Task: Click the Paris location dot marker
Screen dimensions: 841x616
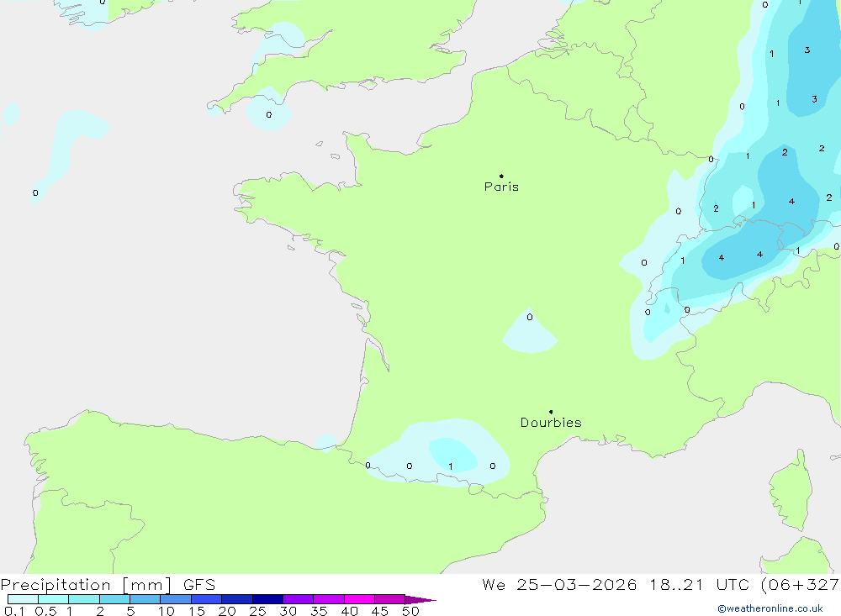Action: 501,176
